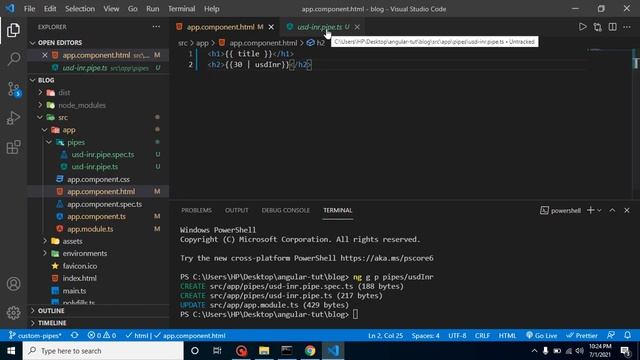Open the Explorer view in activity bar
640x360 pixels.
click(13, 30)
